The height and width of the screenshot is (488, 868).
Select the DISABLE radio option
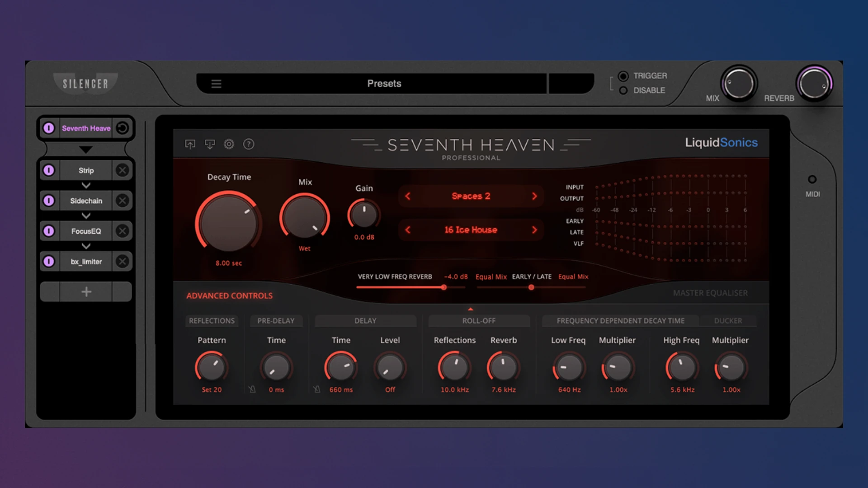point(623,90)
